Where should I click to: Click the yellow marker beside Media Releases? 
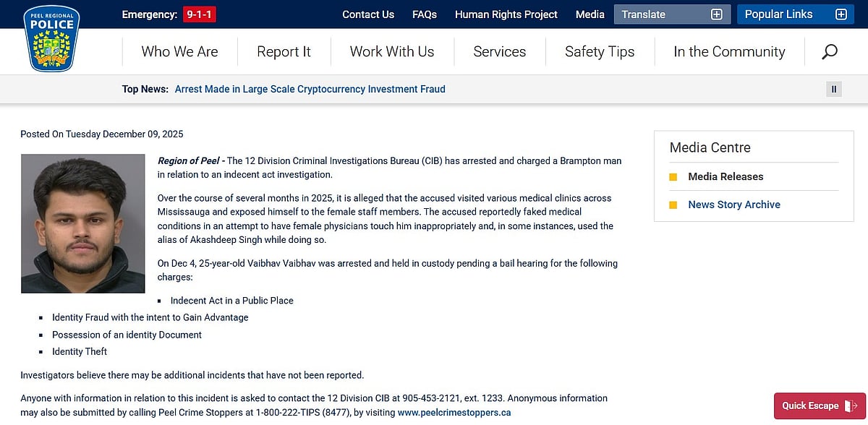[x=673, y=176]
